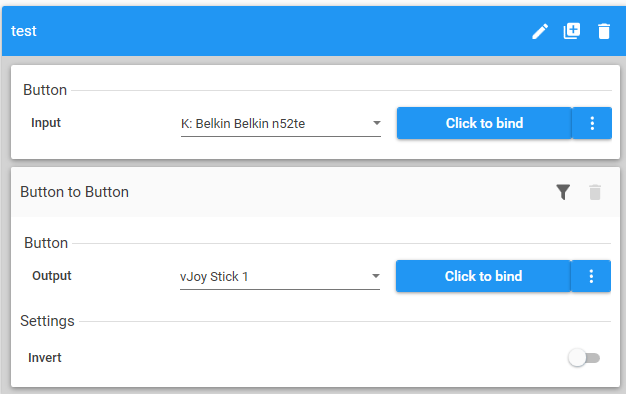Expand the Input device dropdown arrow
Viewport: 626px width, 394px height.
point(376,123)
